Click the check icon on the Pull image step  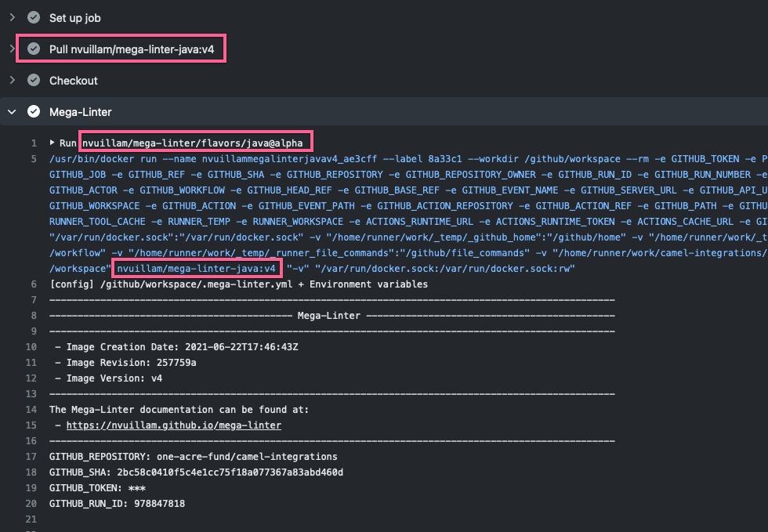33,49
